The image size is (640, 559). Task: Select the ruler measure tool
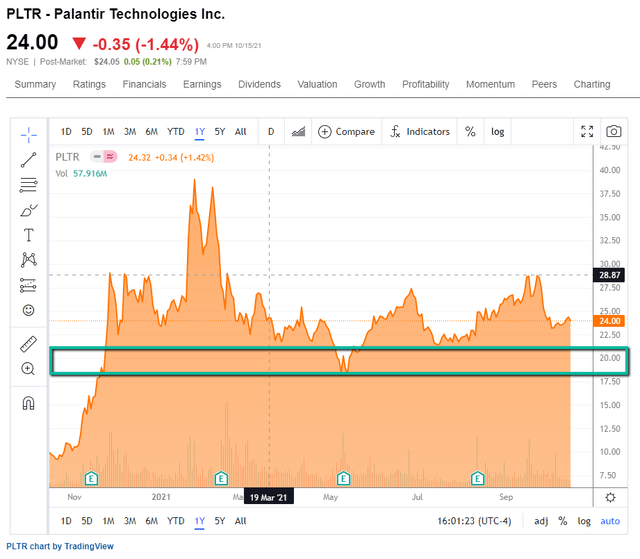pyautogui.click(x=28, y=344)
